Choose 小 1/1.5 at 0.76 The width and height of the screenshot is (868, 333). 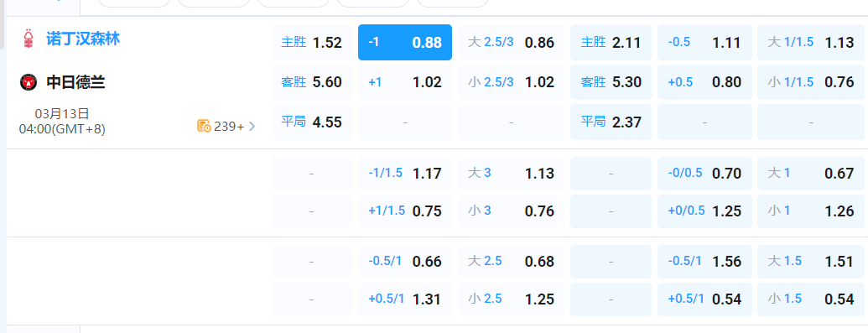point(811,82)
